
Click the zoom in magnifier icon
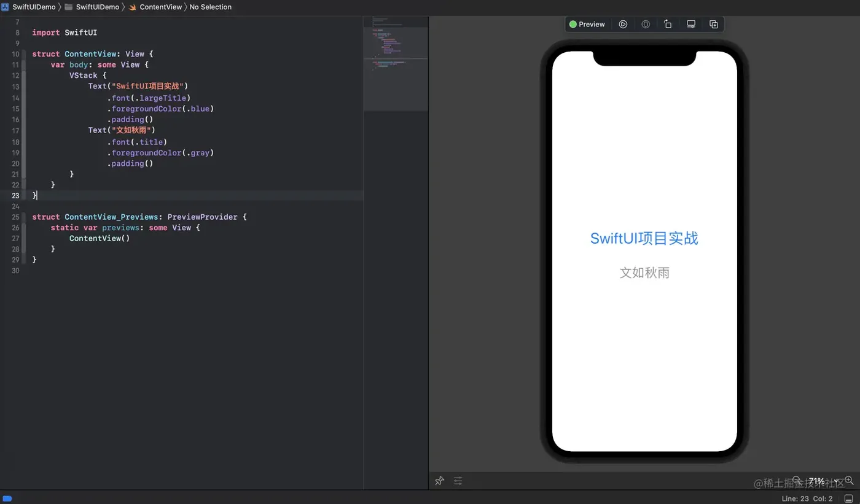(x=849, y=480)
